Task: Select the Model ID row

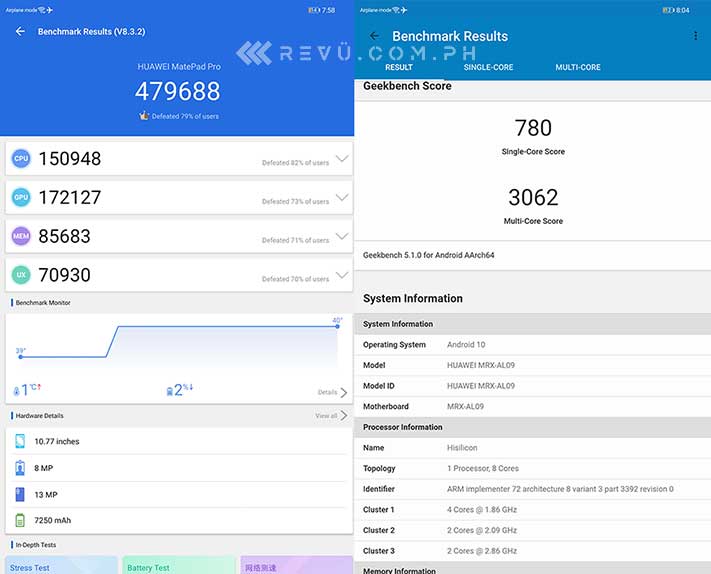Action: click(532, 386)
